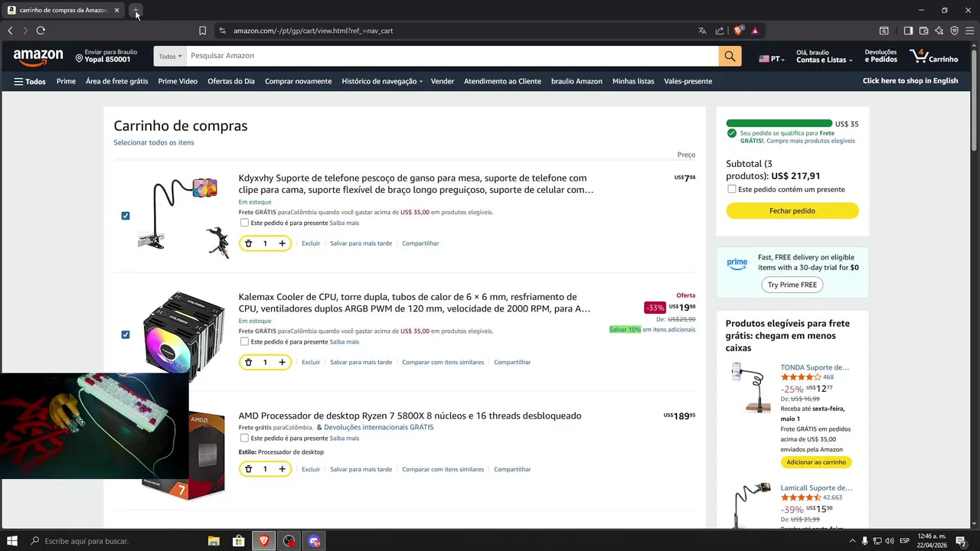The height and width of the screenshot is (551, 980).
Task: Mark the Kdyxvhy phone holder as a gift
Action: pos(244,223)
